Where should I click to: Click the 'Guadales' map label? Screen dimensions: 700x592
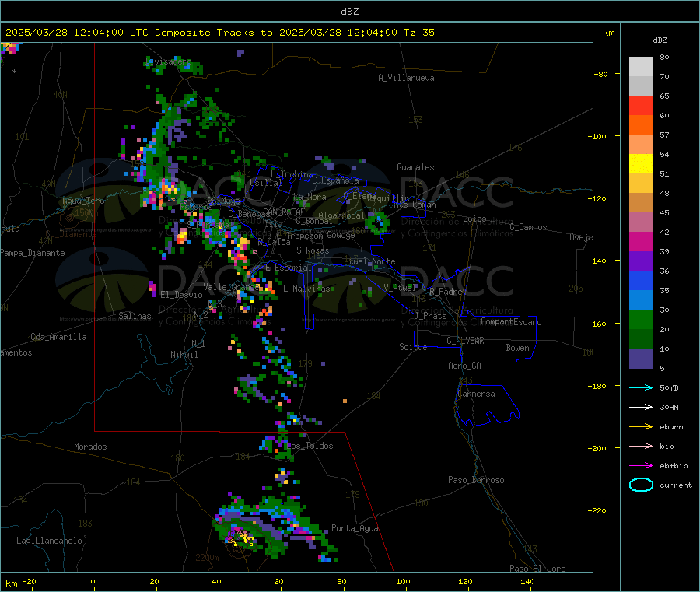[415, 167]
